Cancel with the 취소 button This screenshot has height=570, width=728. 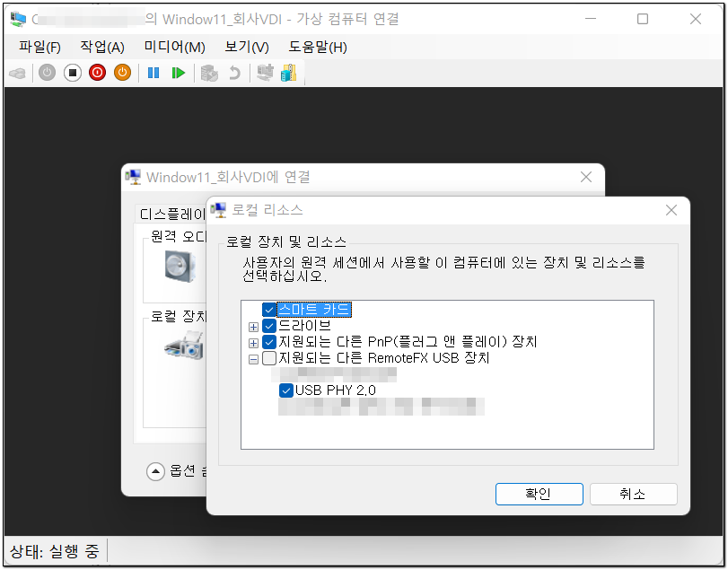633,494
